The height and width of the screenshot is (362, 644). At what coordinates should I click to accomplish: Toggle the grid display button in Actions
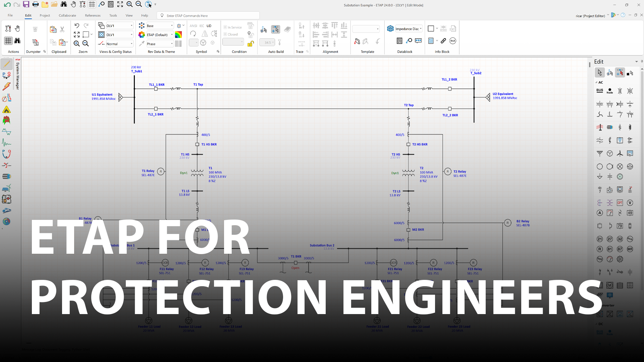(8, 41)
